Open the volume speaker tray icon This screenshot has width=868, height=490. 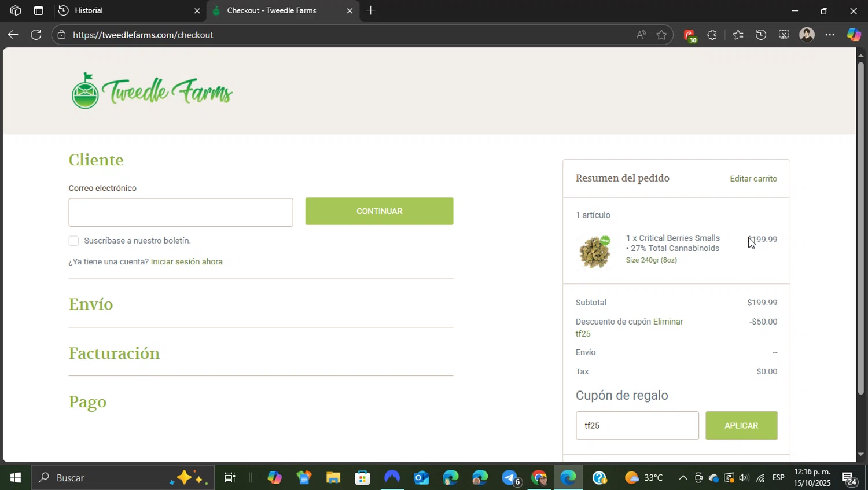click(744, 478)
